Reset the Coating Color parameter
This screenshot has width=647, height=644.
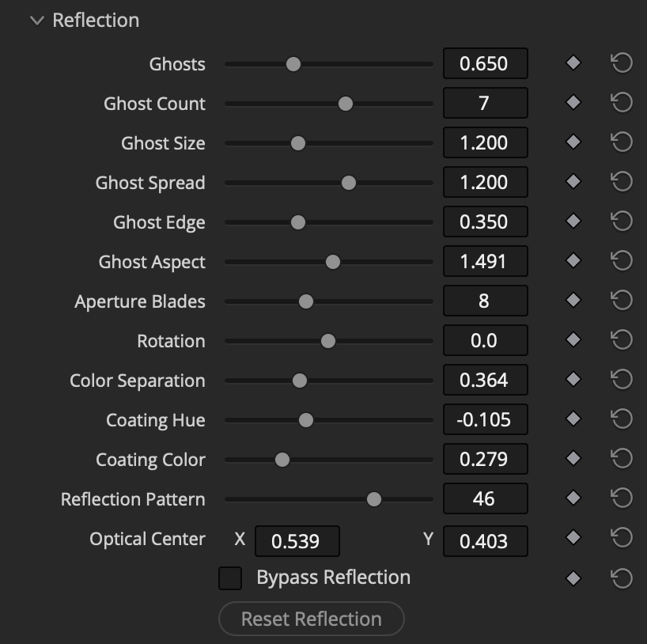[x=622, y=459]
